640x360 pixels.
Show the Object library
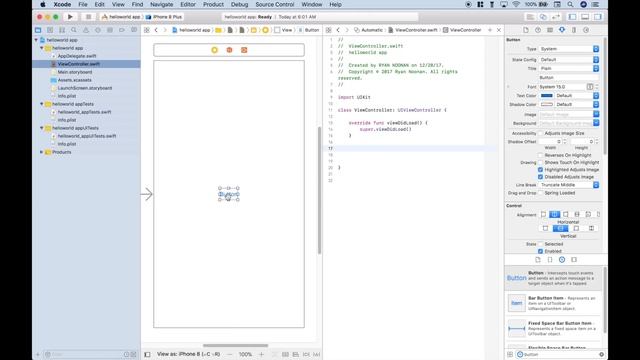[x=562, y=260]
